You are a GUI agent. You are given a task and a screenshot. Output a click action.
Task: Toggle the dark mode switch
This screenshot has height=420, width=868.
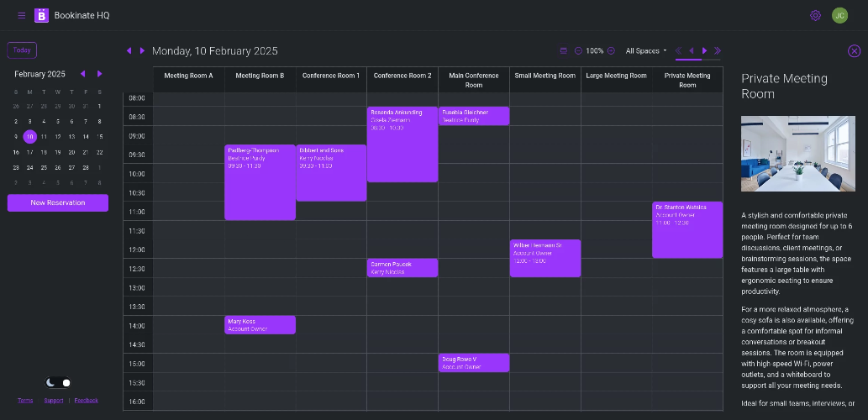coord(58,382)
